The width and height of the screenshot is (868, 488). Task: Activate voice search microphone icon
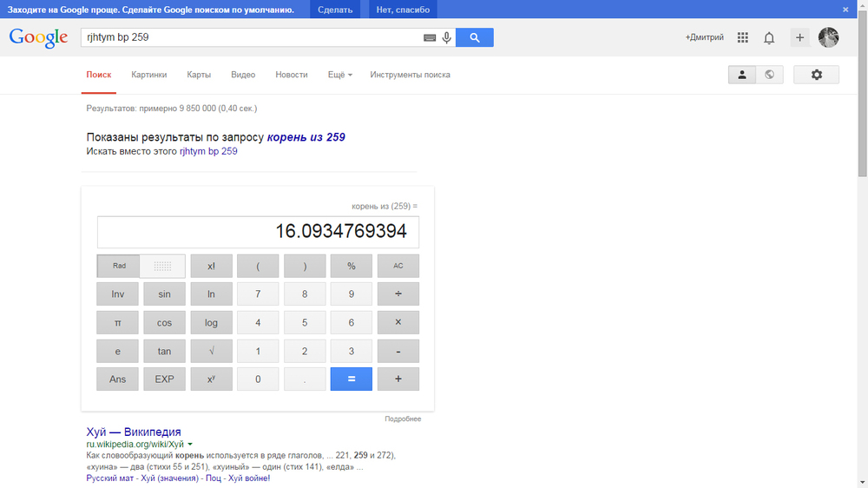point(447,37)
